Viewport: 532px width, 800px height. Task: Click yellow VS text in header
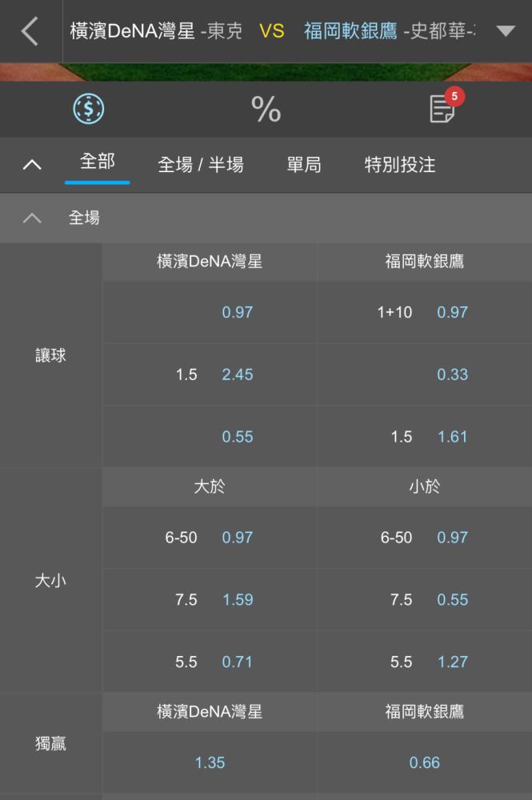click(271, 31)
